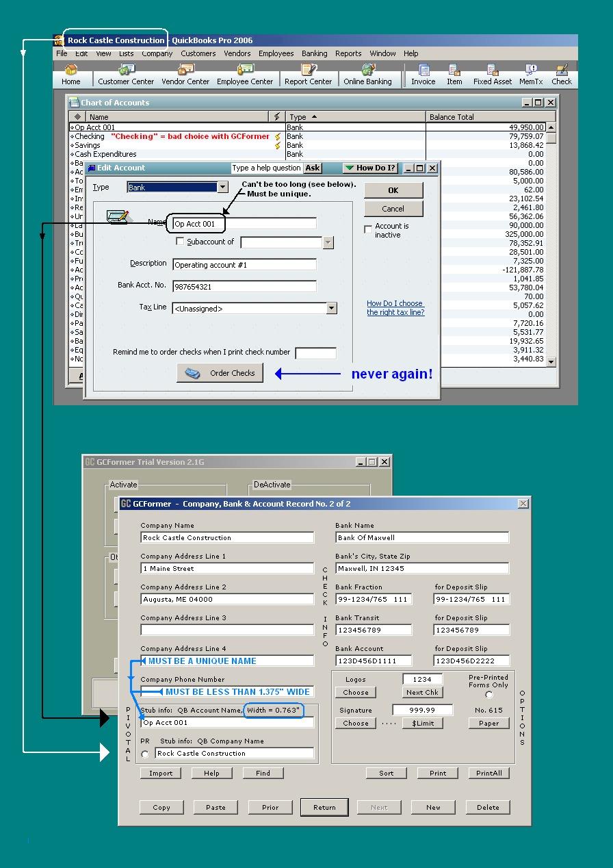
Task: Open the Subaccount of dropdown arrow
Action: pyautogui.click(x=328, y=242)
